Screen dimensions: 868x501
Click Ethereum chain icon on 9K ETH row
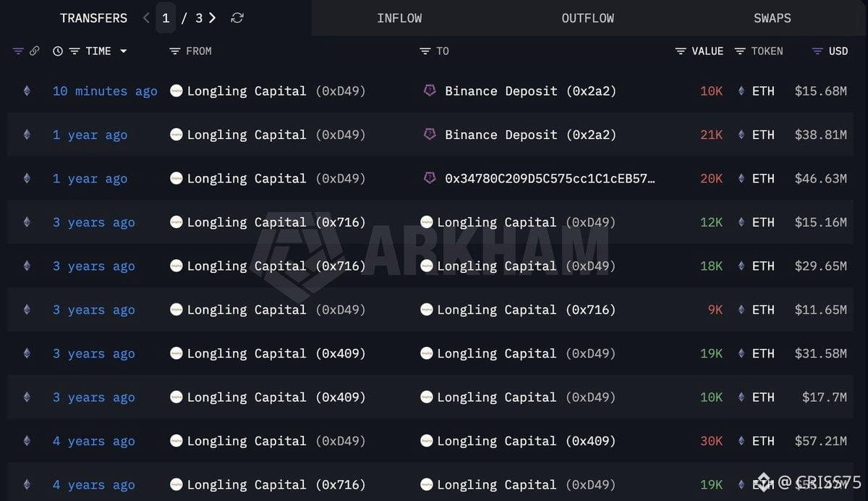[27, 310]
